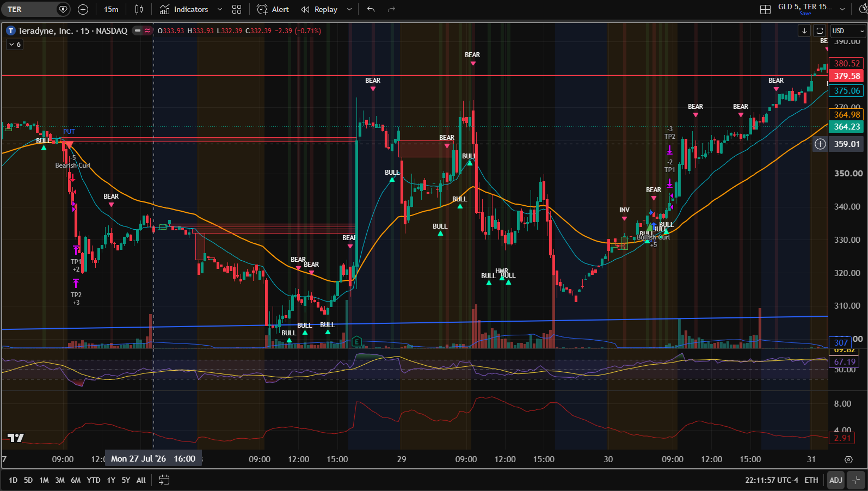Image resolution: width=868 pixels, height=491 pixels.
Task: Click the TradingView logo watermark icon
Action: click(16, 438)
